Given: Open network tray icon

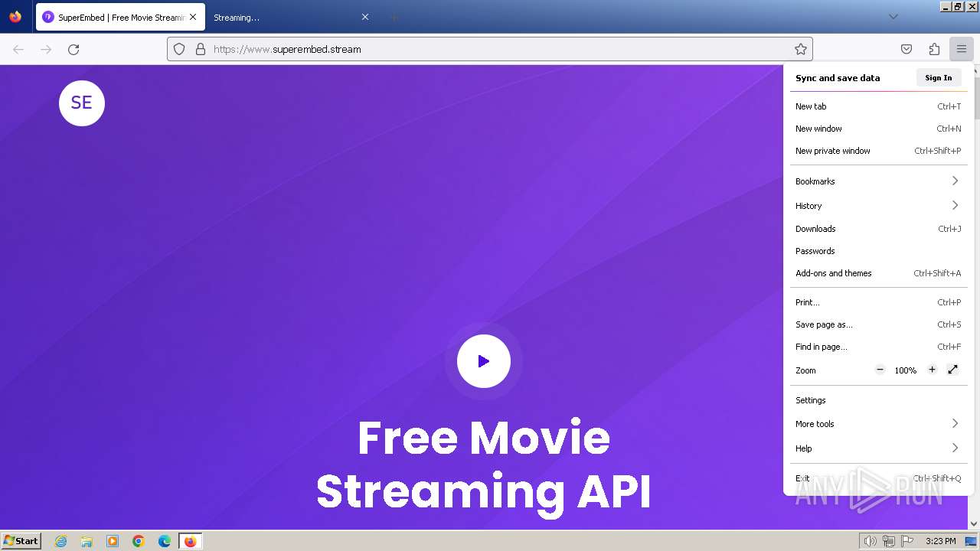Looking at the screenshot, I should point(889,541).
